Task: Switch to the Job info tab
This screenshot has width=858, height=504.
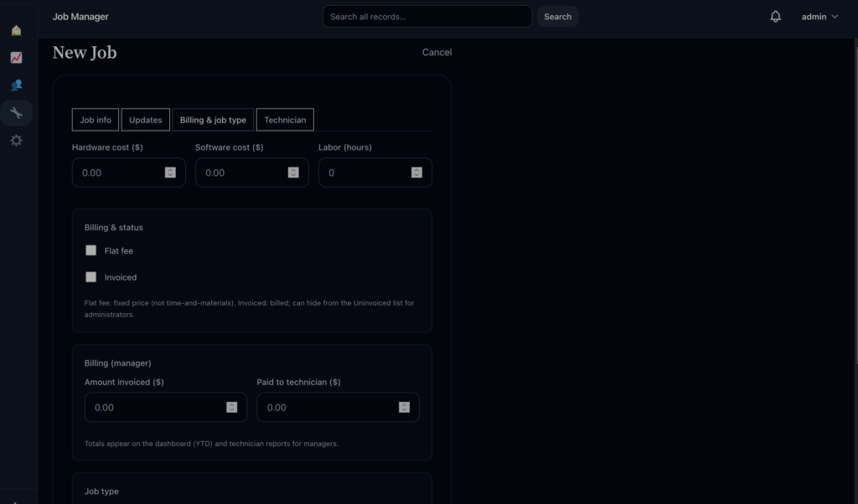Action: coord(96,120)
